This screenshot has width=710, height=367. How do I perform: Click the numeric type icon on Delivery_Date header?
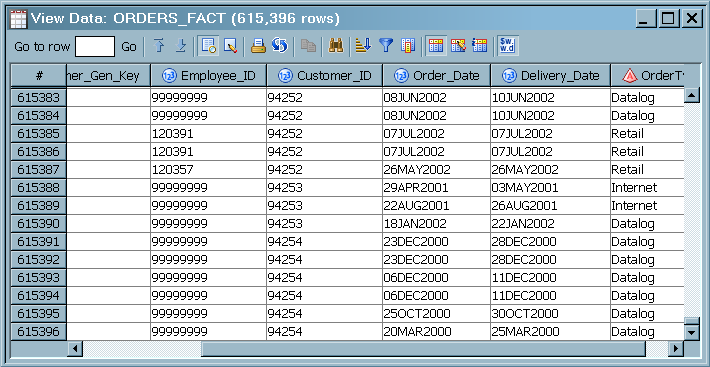[x=509, y=76]
